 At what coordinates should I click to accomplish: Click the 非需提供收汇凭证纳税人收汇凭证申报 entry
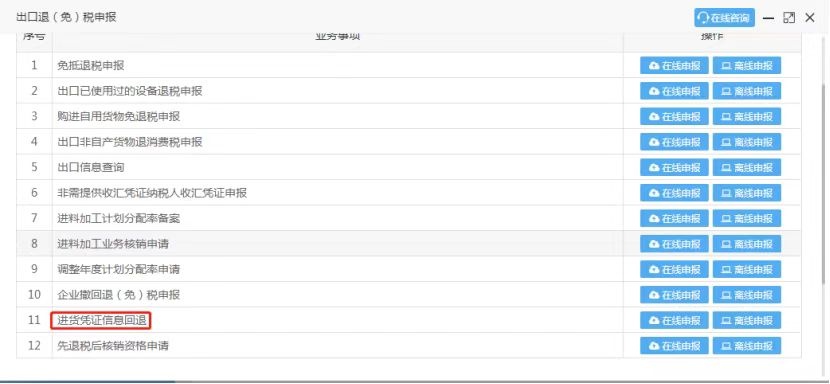click(152, 193)
